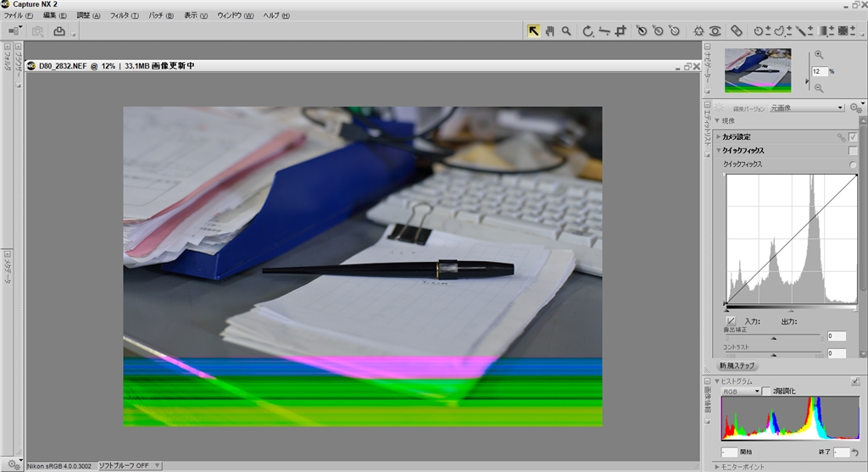The width and height of the screenshot is (868, 472).
Task: Collapse the navigator palette toggle
Action: click(x=707, y=47)
